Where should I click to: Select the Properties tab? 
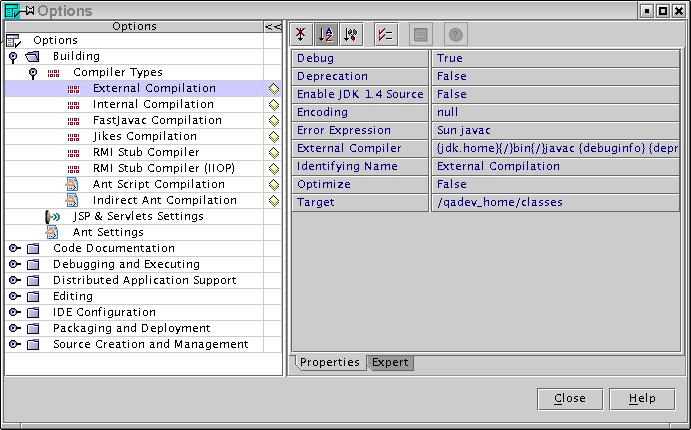[x=329, y=362]
